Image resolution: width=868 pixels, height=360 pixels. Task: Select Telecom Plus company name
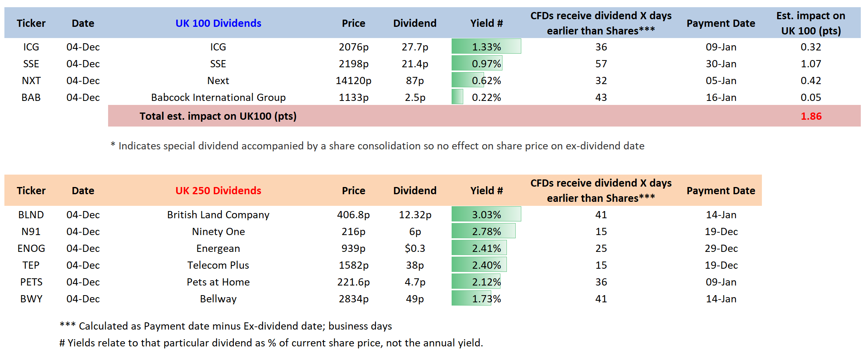218,265
